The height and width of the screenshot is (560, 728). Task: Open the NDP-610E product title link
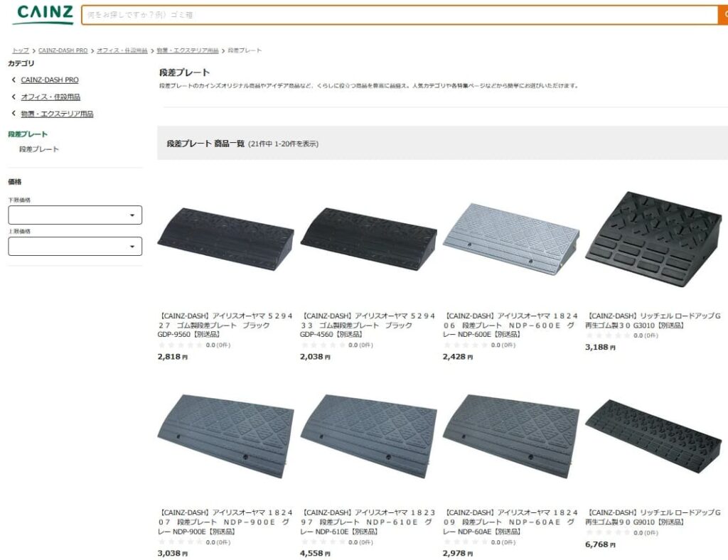(x=368, y=522)
